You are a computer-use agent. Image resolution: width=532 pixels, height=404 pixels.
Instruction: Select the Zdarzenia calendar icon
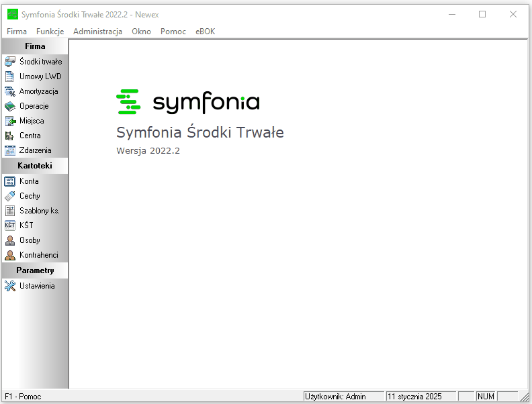[10, 150]
